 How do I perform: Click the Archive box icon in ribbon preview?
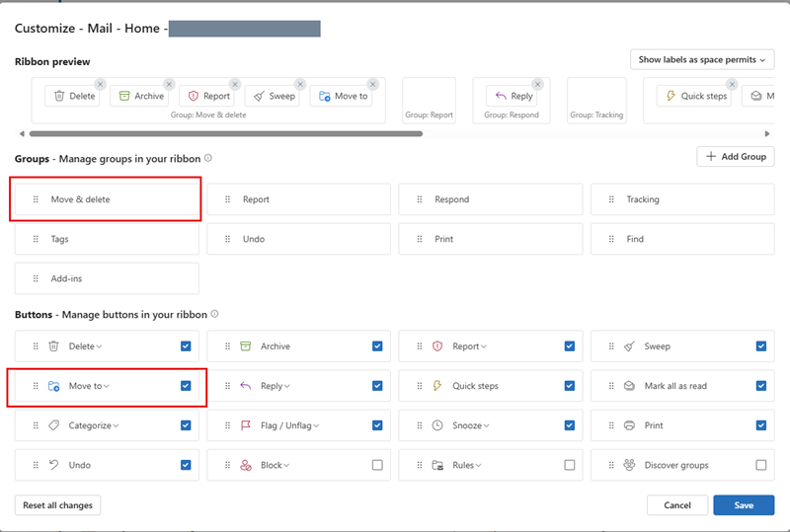point(124,96)
